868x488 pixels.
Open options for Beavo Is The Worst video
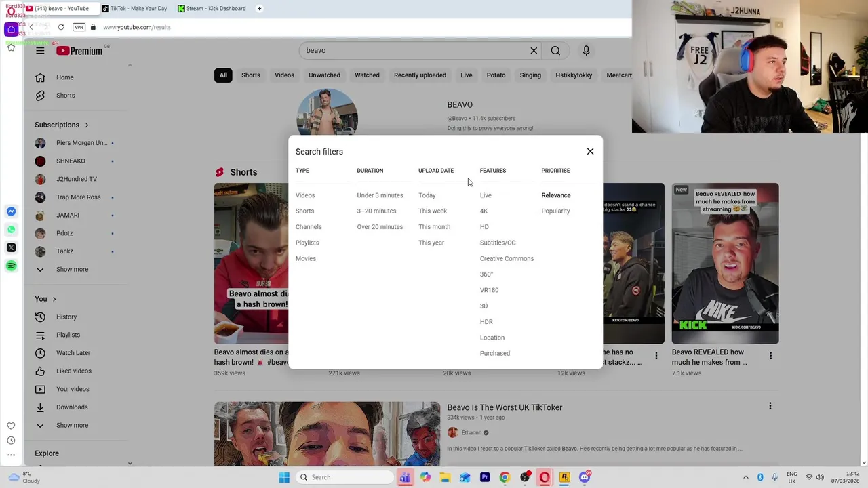click(x=770, y=406)
